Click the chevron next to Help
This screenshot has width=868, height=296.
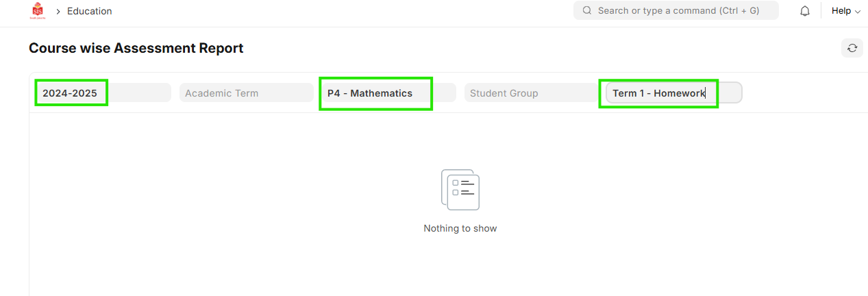[x=858, y=12]
